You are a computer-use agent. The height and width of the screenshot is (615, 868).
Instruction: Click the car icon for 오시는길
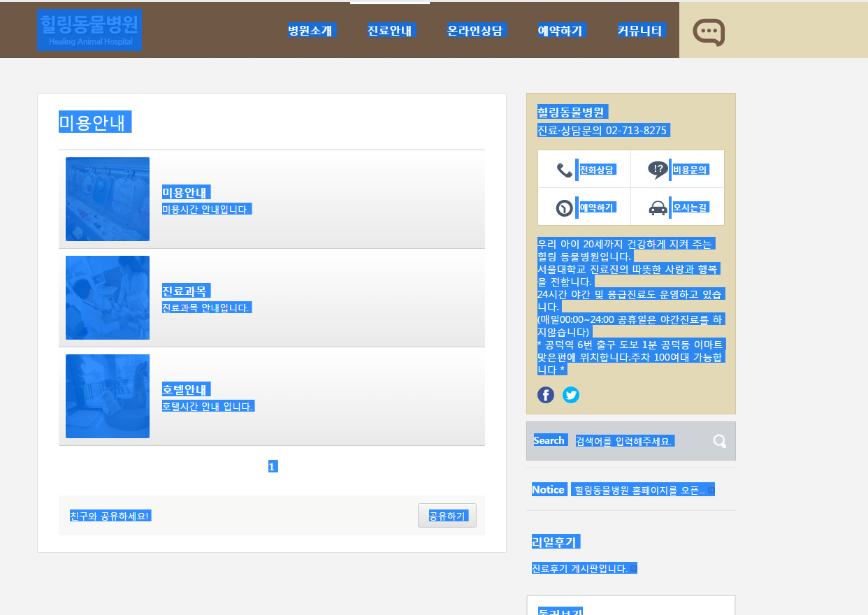pos(658,208)
